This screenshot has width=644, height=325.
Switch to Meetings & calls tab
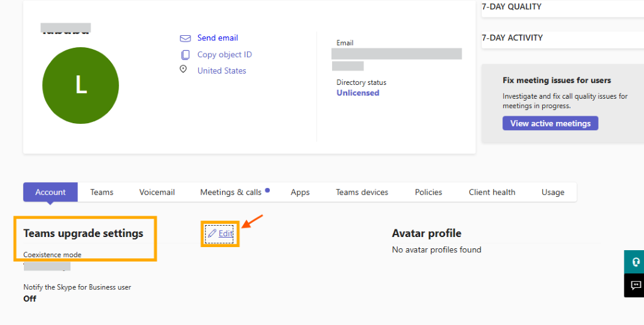(231, 192)
